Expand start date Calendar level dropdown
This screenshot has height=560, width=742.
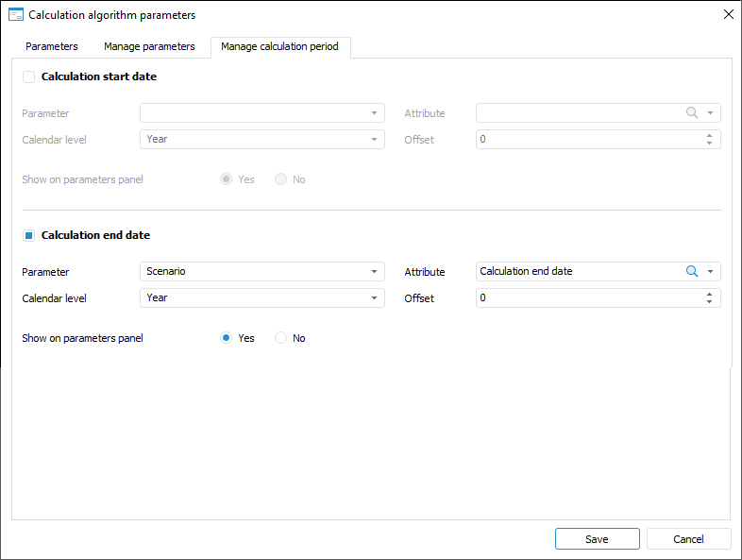(x=374, y=140)
